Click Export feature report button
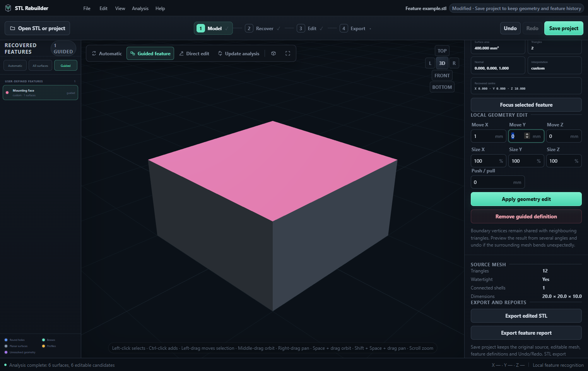The height and width of the screenshot is (371, 588). click(526, 333)
